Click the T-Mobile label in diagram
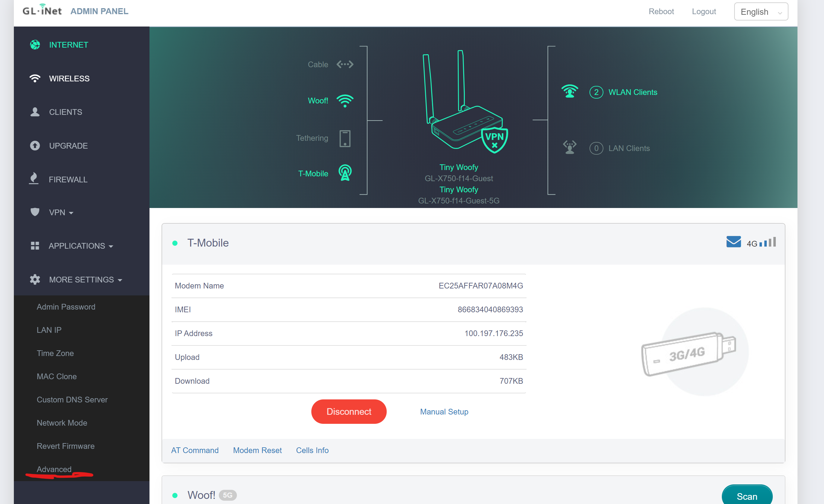 (x=313, y=174)
